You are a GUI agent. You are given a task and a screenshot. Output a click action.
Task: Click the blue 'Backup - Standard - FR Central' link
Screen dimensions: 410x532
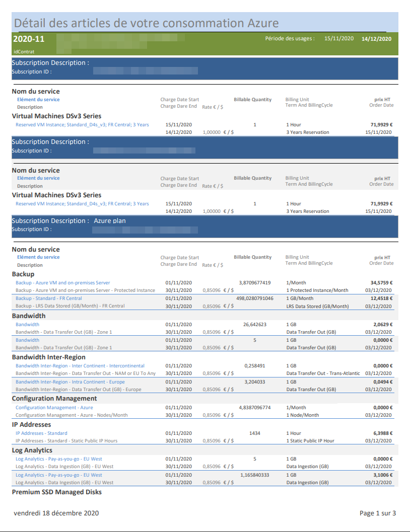point(48,298)
